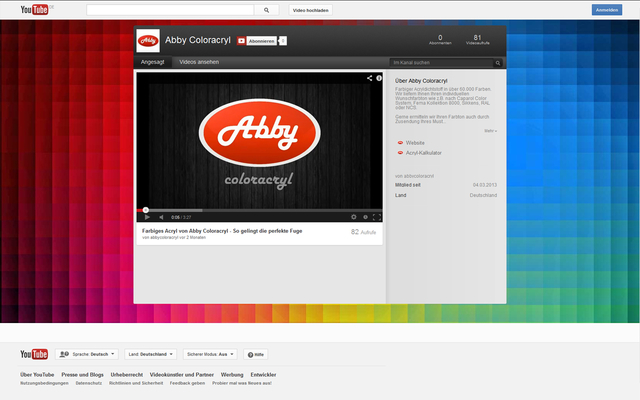Click the 04.03.2013 membership date
This screenshot has height=400, width=640.
click(x=485, y=185)
